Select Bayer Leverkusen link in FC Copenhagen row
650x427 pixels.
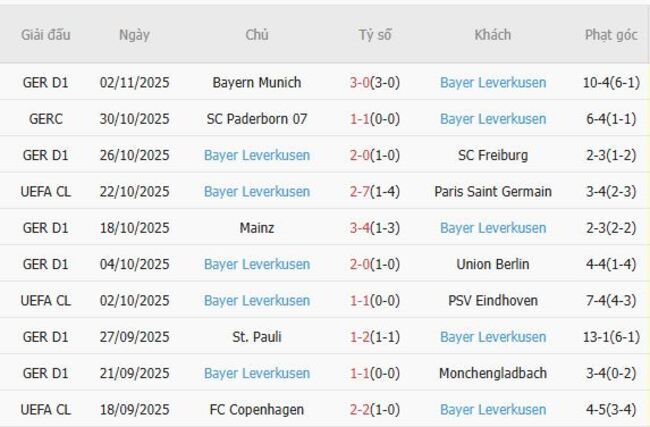point(493,409)
